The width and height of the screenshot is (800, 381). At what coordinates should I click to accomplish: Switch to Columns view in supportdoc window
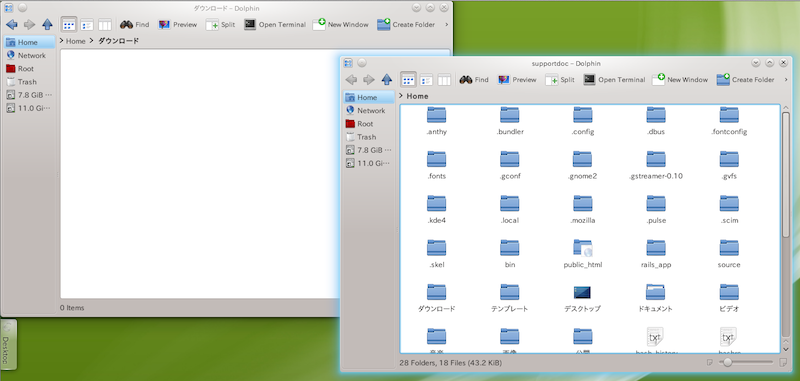444,80
